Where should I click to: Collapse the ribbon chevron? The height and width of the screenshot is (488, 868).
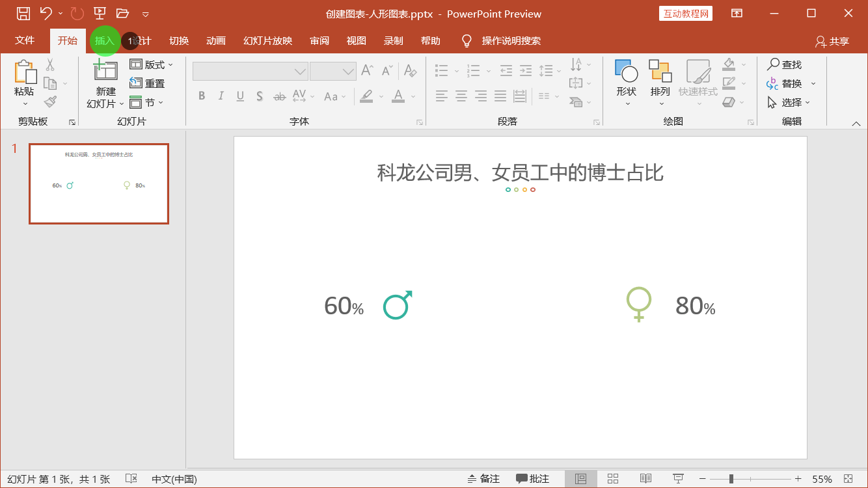tap(856, 123)
